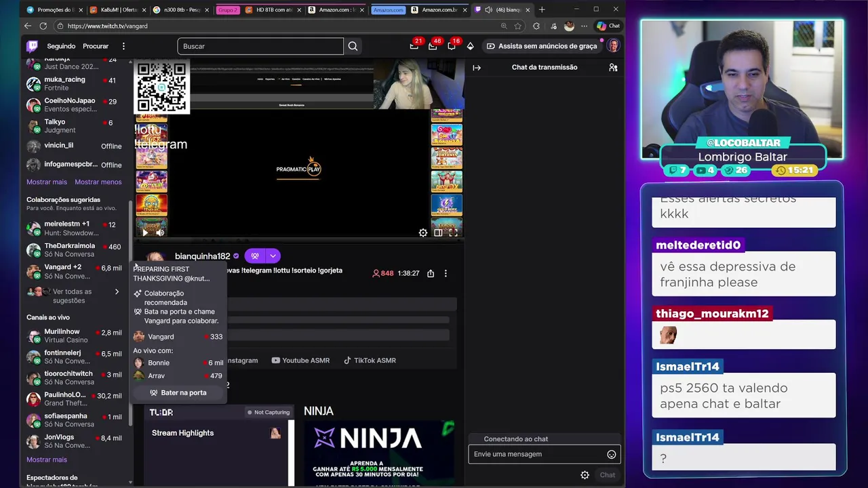
Task: Open the TikTok ASMR link
Action: pyautogui.click(x=370, y=361)
